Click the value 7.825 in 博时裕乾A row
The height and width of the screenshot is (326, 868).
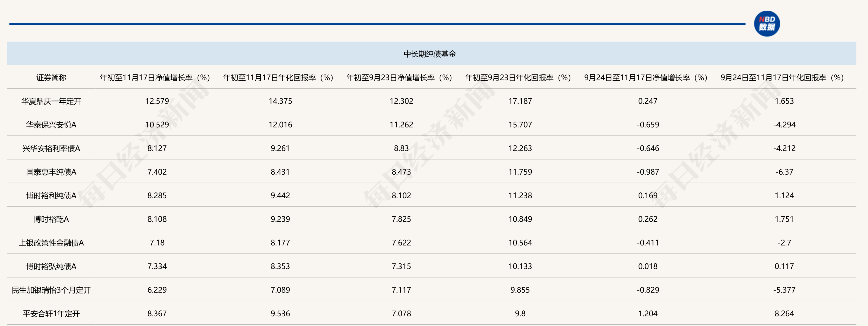point(401,219)
